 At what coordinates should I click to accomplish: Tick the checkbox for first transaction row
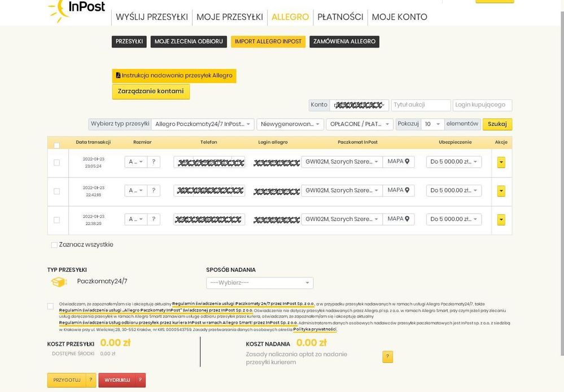tap(56, 163)
